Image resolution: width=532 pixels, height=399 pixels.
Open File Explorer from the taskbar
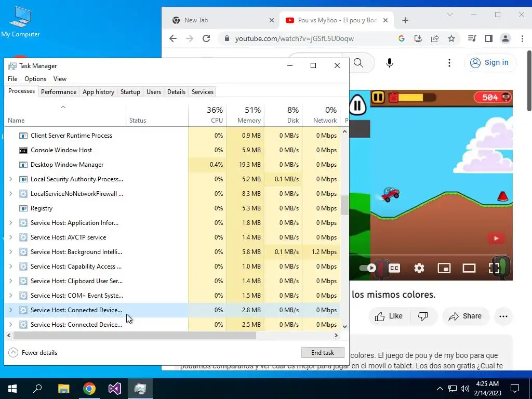(x=63, y=389)
